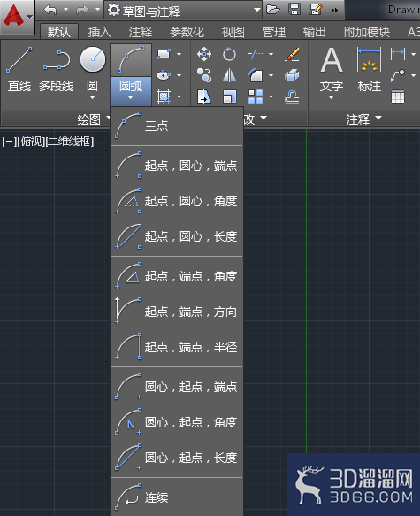Click the Move tool icon

point(204,54)
